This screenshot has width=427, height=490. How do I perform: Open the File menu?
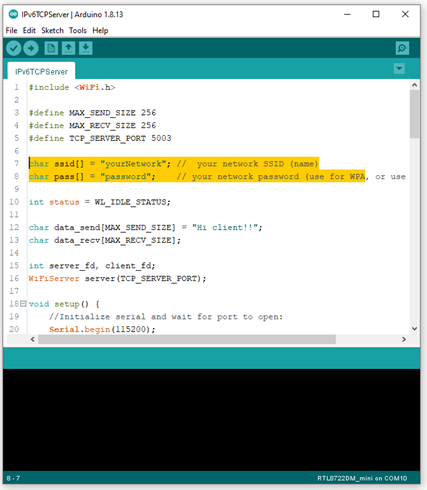tap(11, 31)
